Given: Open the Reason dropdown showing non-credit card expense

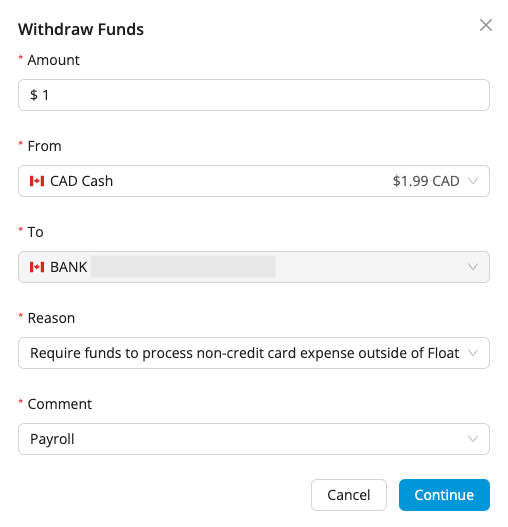Looking at the screenshot, I should click(254, 353).
